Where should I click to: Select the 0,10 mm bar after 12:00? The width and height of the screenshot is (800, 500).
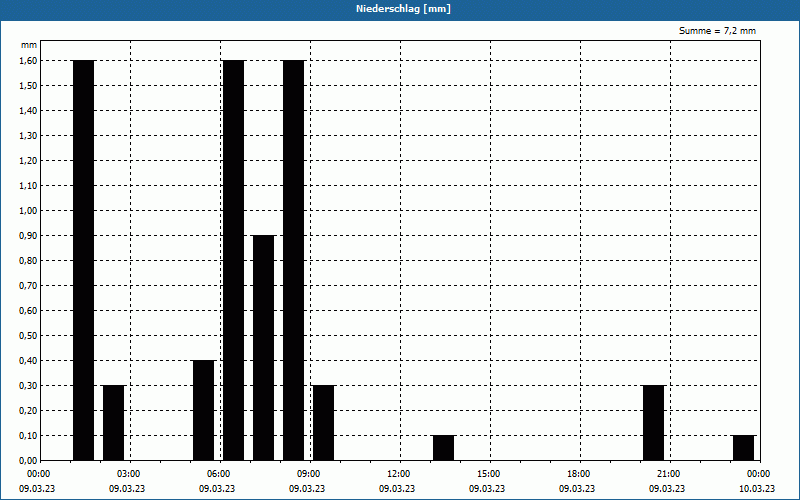pyautogui.click(x=443, y=448)
